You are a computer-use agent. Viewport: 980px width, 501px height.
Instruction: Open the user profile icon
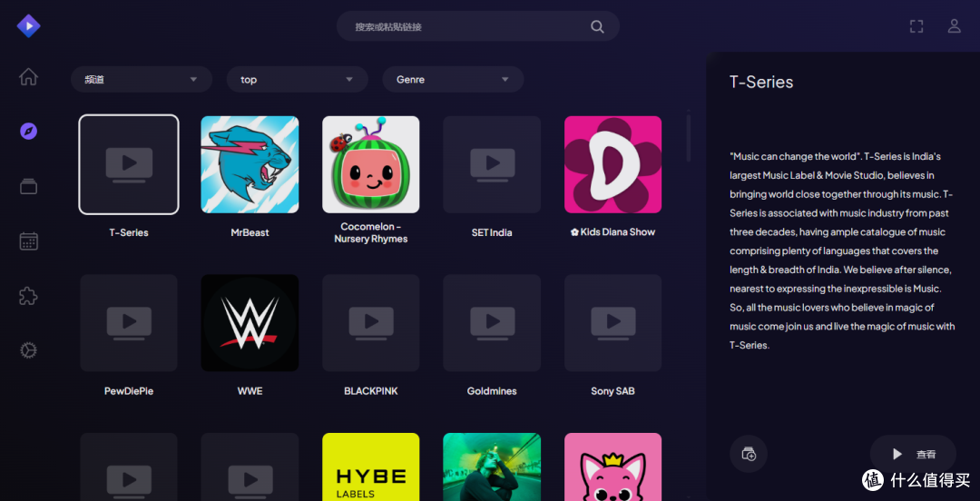click(x=954, y=26)
